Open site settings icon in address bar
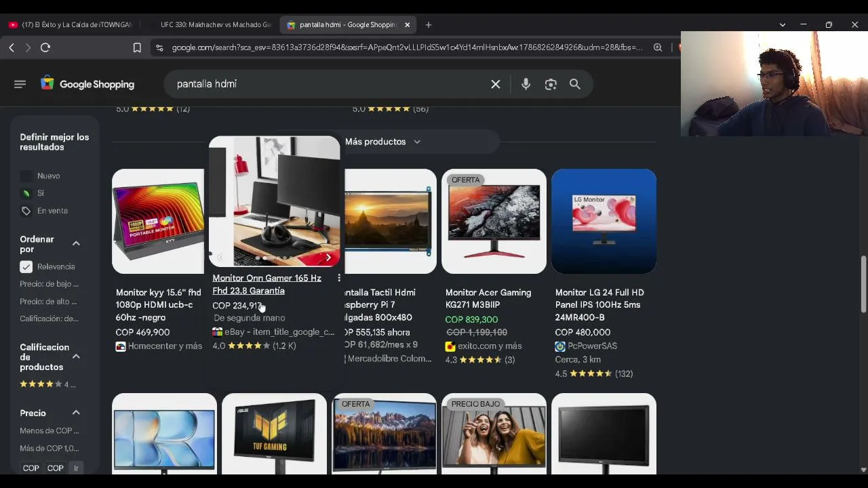 [x=159, y=47]
